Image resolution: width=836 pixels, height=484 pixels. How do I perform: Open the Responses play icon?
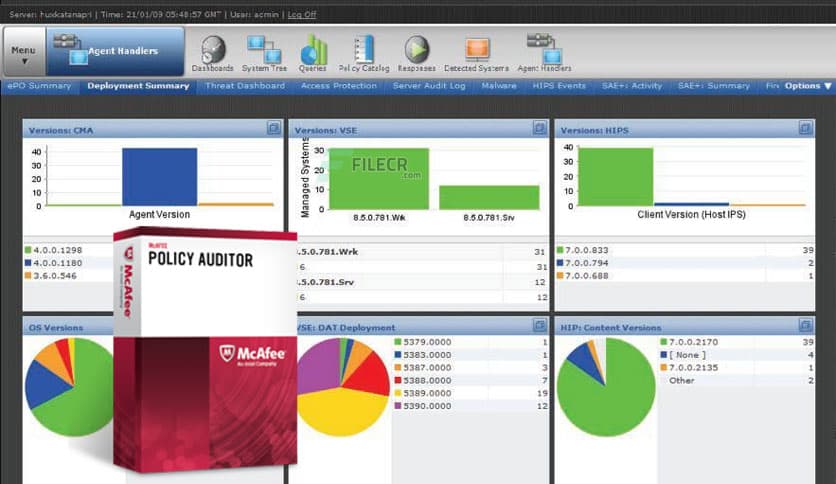point(417,53)
